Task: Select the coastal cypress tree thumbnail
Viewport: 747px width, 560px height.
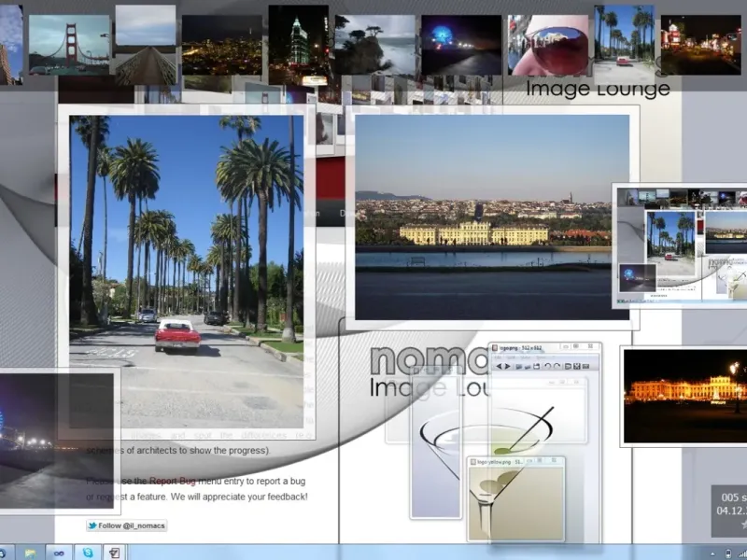Action: tap(375, 45)
